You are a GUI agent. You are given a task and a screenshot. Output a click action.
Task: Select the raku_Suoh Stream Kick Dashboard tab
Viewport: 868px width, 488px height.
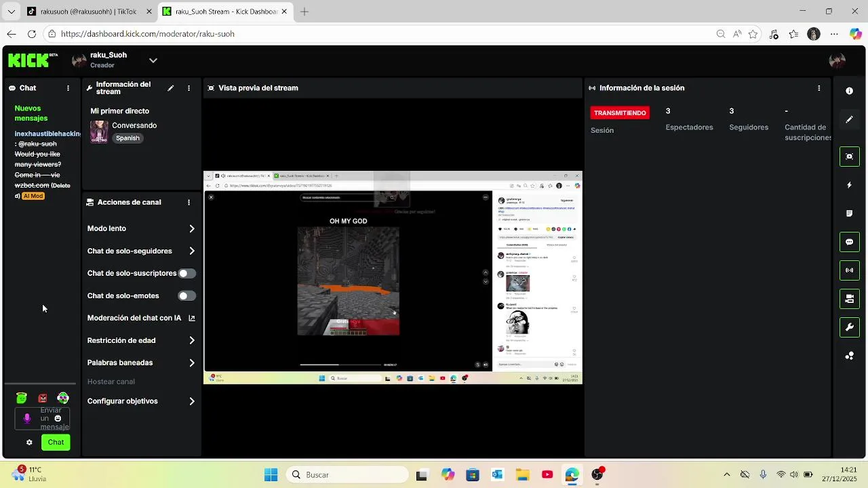pos(226,12)
